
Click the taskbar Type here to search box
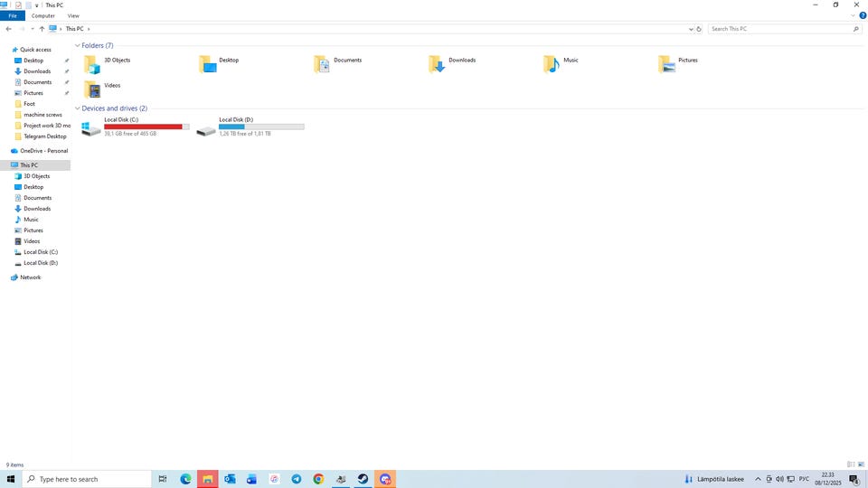point(87,479)
